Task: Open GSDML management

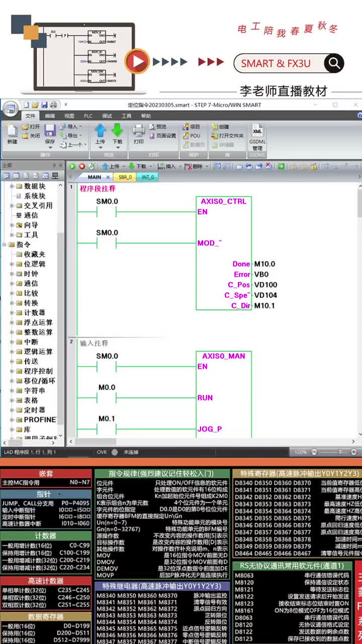Action: click(x=257, y=137)
